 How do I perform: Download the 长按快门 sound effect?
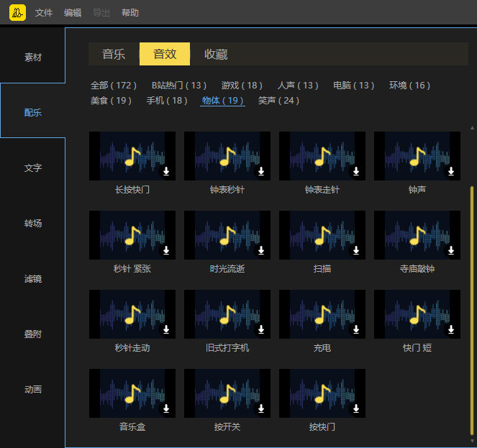[x=165, y=171]
